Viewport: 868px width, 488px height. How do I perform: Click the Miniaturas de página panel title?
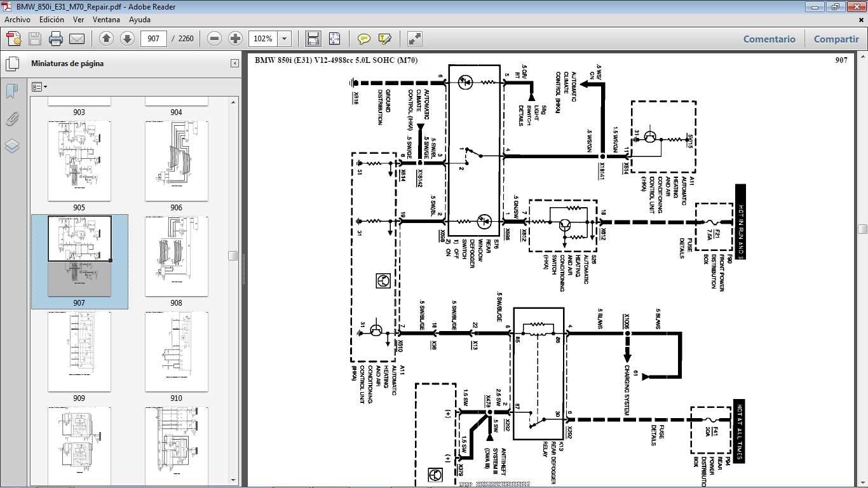pos(67,64)
